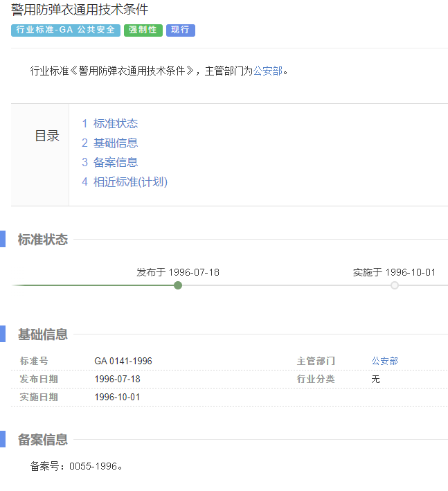The image size is (448, 491).
Task: Click the 目录 contents label
Action: point(47,136)
